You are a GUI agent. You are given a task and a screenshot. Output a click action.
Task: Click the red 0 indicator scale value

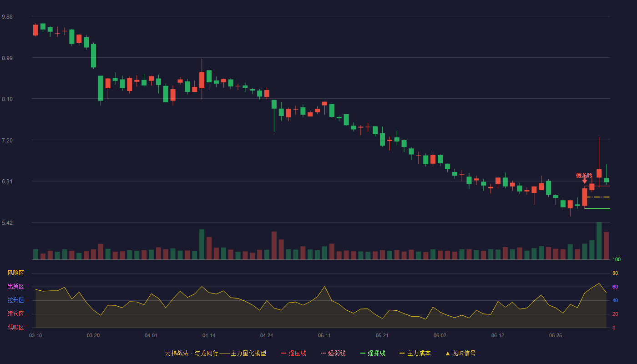(614, 328)
